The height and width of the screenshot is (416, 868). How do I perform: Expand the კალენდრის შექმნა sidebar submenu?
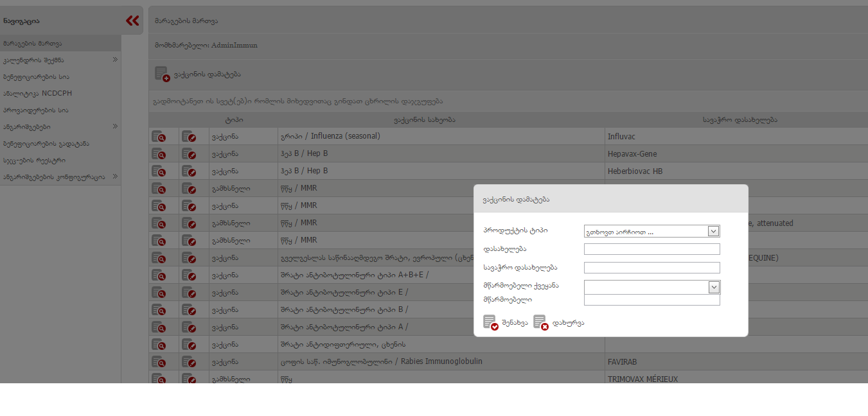click(x=115, y=60)
